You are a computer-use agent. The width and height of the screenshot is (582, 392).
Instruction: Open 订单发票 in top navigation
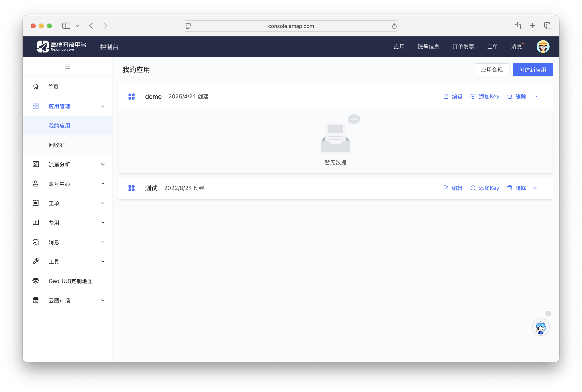click(x=463, y=47)
